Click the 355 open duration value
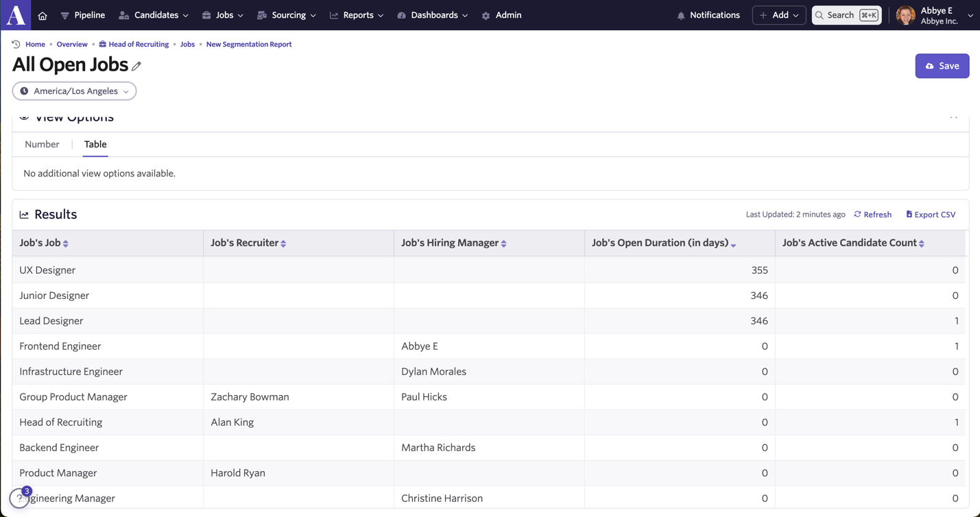Image resolution: width=980 pixels, height=517 pixels. click(759, 270)
